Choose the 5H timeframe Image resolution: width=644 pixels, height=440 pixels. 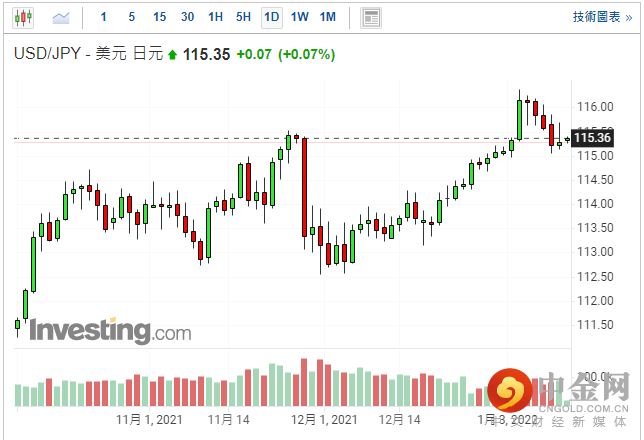[244, 18]
